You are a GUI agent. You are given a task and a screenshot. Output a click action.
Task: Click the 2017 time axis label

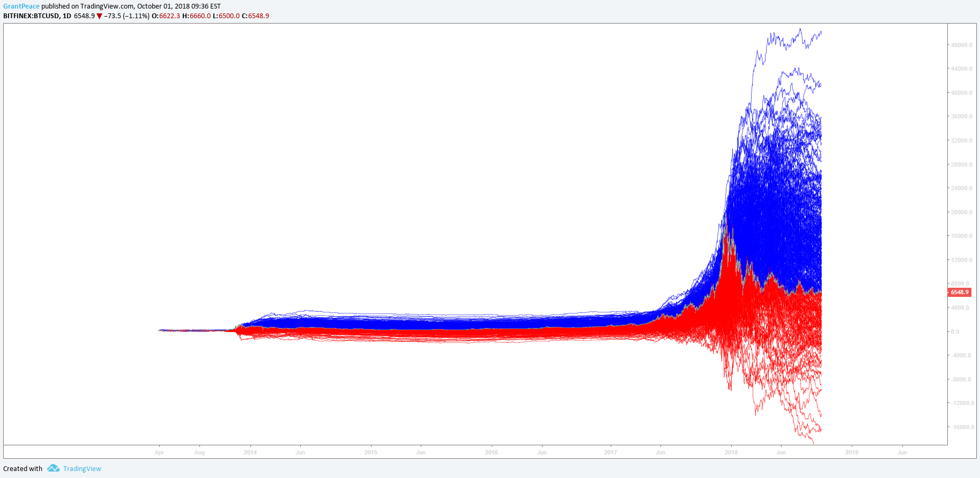click(x=611, y=452)
